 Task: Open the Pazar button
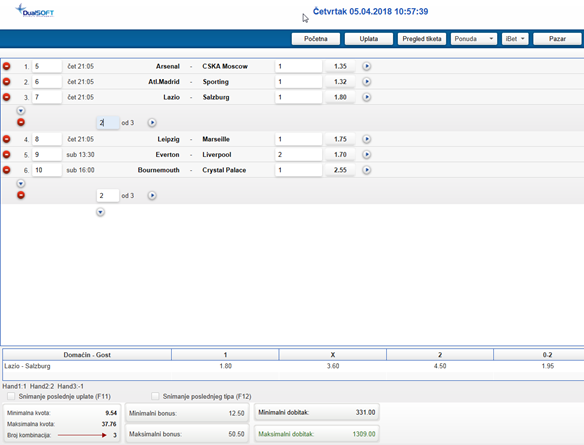[557, 39]
